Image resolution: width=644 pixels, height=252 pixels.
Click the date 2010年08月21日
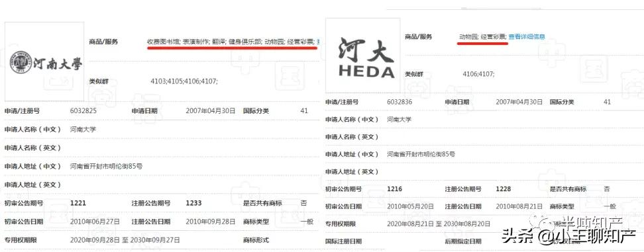point(520,206)
